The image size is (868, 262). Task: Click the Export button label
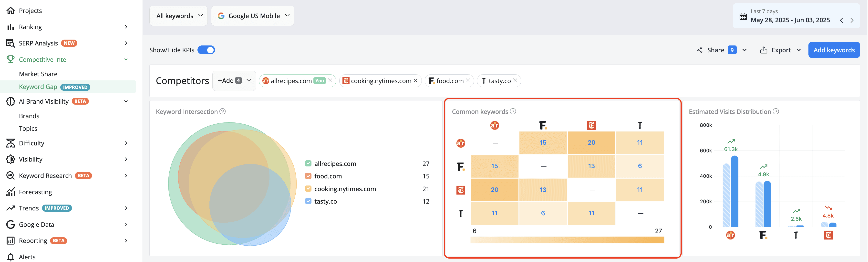point(781,50)
